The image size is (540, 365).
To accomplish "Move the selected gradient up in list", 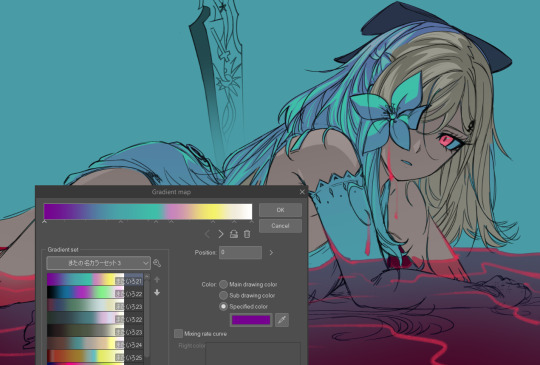I will [157, 279].
